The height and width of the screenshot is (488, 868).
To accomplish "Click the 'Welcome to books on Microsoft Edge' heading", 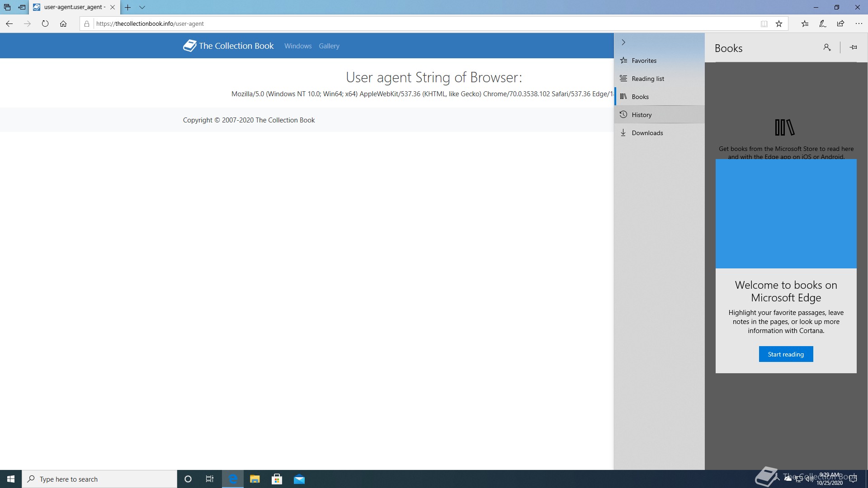I will click(x=786, y=291).
